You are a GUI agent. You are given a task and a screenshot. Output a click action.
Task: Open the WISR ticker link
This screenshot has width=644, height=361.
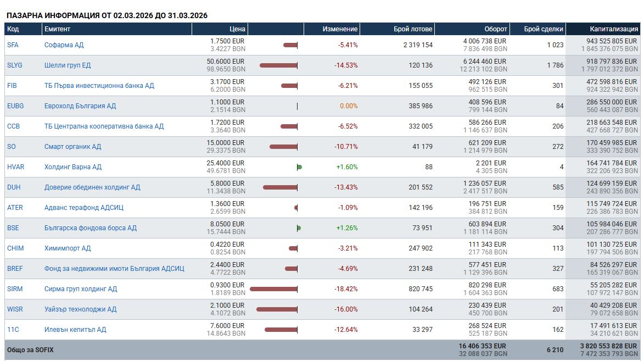coord(15,309)
